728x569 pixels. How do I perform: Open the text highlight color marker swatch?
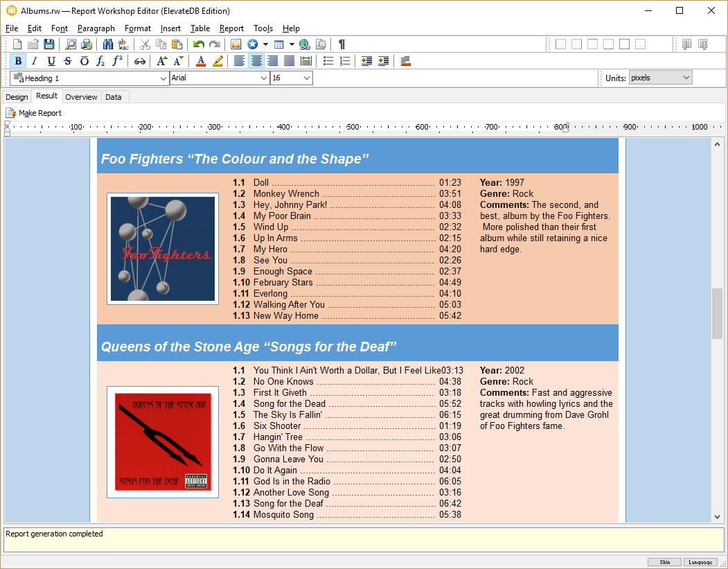coord(217,61)
